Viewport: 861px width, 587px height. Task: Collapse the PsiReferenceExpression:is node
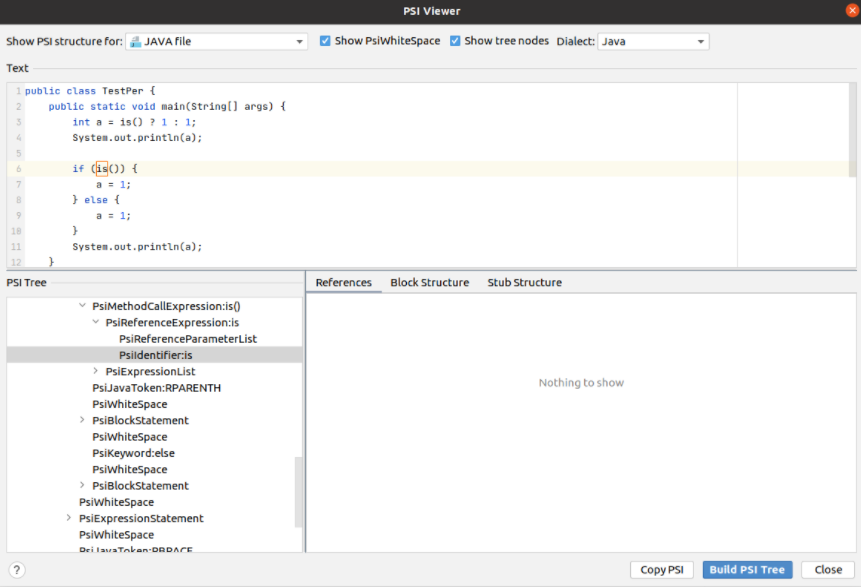96,322
